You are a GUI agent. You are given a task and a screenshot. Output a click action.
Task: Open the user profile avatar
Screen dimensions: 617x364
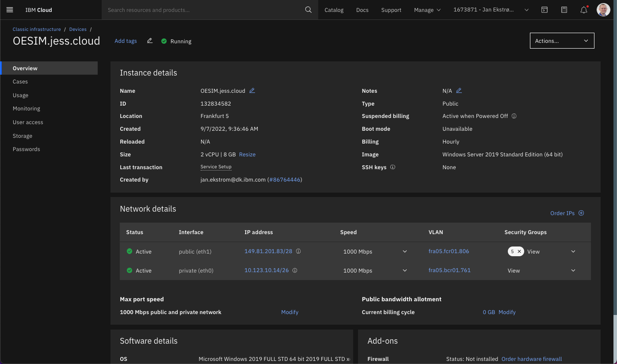[603, 10]
